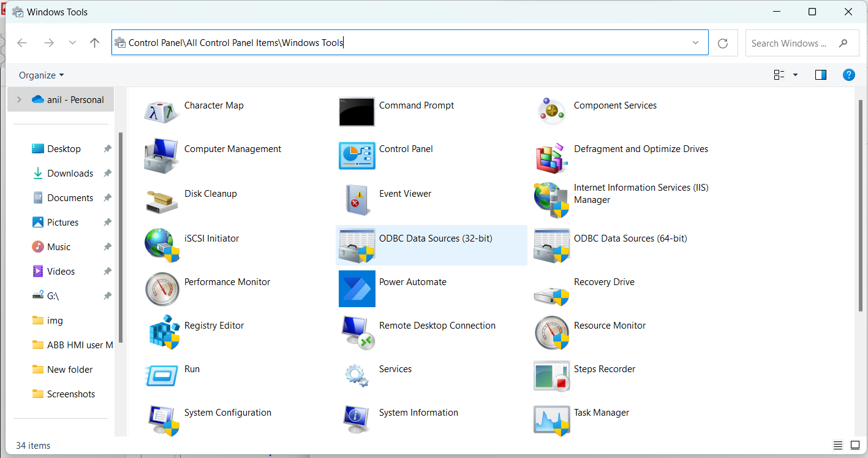Open the address bar history dropdown
The width and height of the screenshot is (868, 458).
695,43
